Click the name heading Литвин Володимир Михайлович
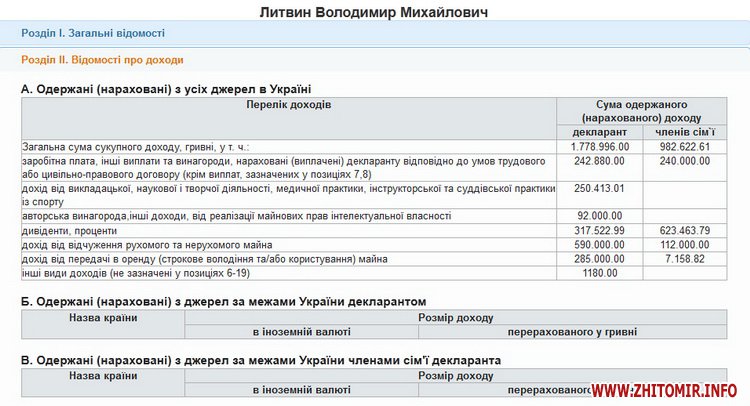This screenshot has width=750, height=406. tap(374, 12)
